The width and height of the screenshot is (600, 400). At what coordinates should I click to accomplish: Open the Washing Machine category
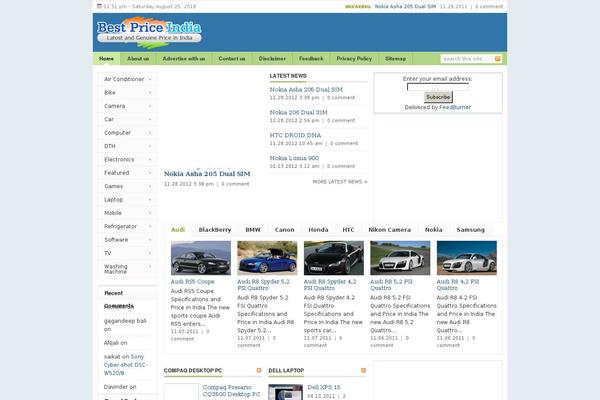127,269
